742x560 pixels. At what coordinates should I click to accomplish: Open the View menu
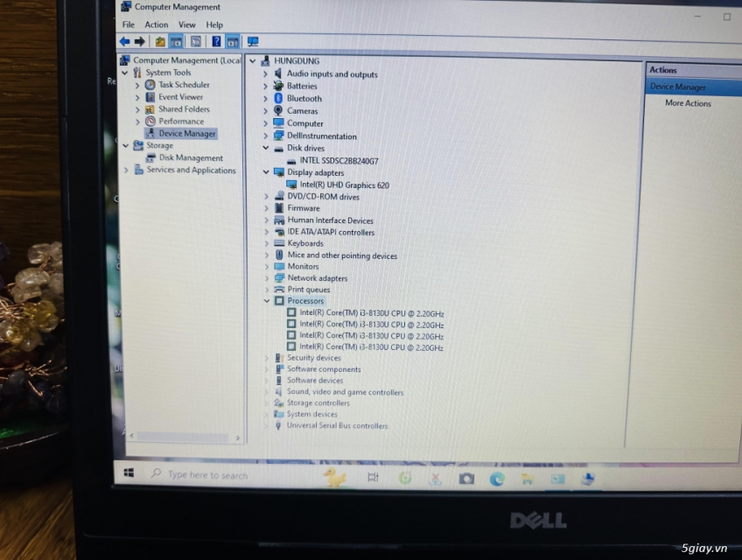pyautogui.click(x=187, y=24)
